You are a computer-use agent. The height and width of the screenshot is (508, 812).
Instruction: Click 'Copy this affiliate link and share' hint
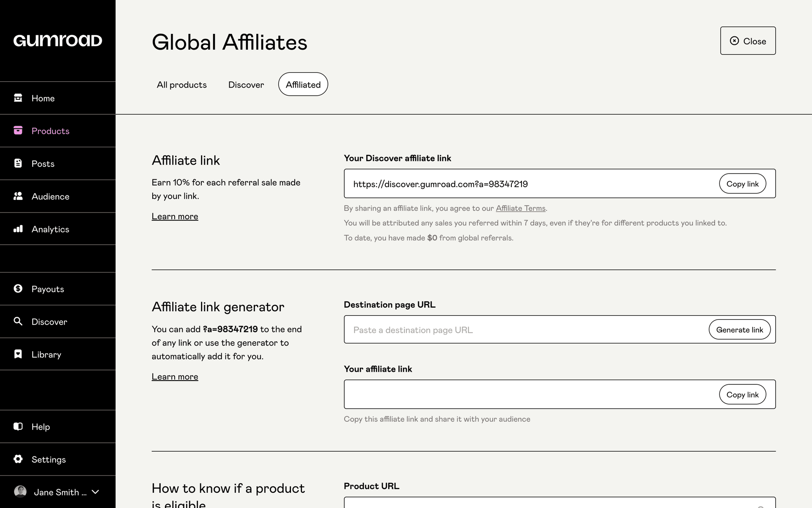pyautogui.click(x=437, y=419)
